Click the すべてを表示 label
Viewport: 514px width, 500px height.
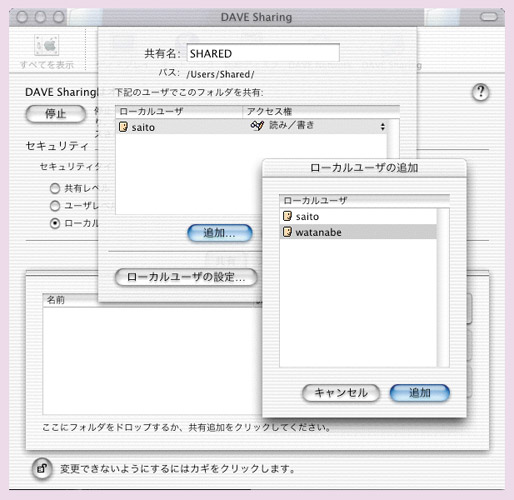[x=47, y=65]
